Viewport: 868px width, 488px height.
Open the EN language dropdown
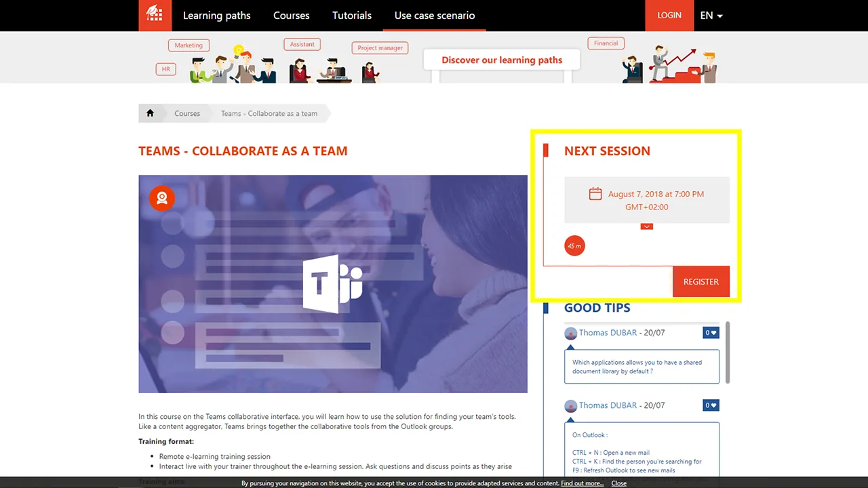click(711, 15)
